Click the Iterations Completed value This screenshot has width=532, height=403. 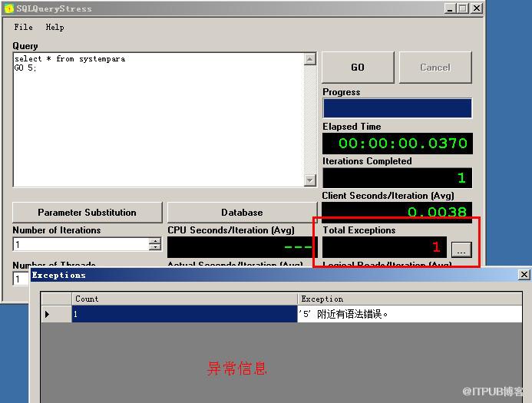[398, 178]
